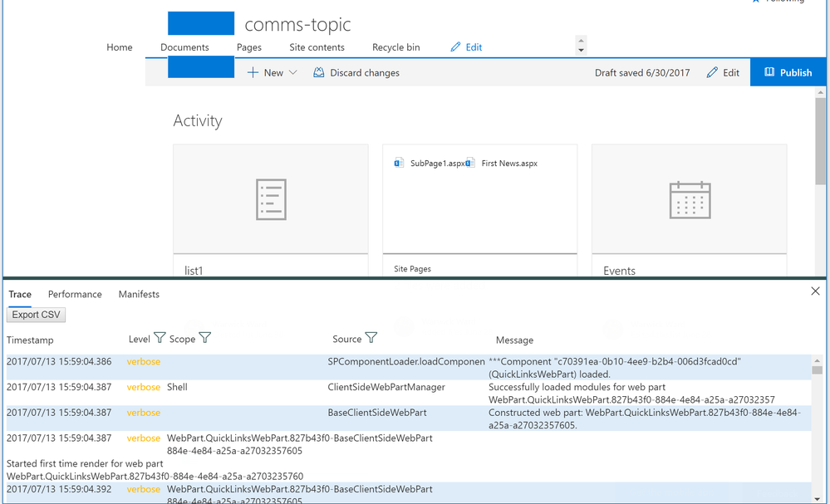Close the developer trace panel

(815, 291)
